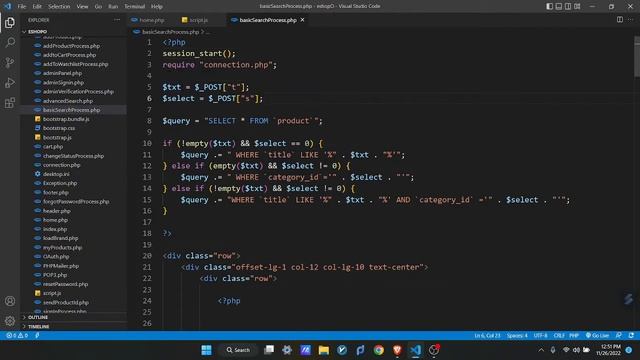
Task: Open the customize layout icon
Action: point(577,6)
